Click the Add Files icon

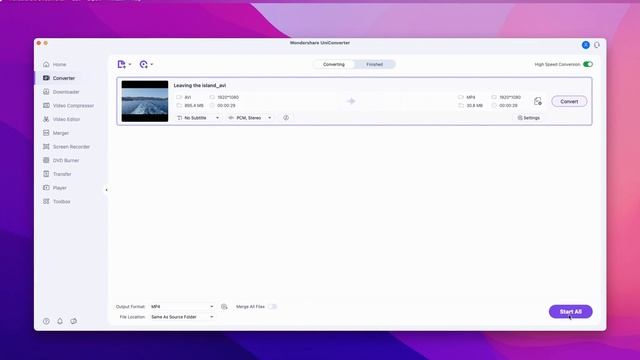(x=121, y=64)
